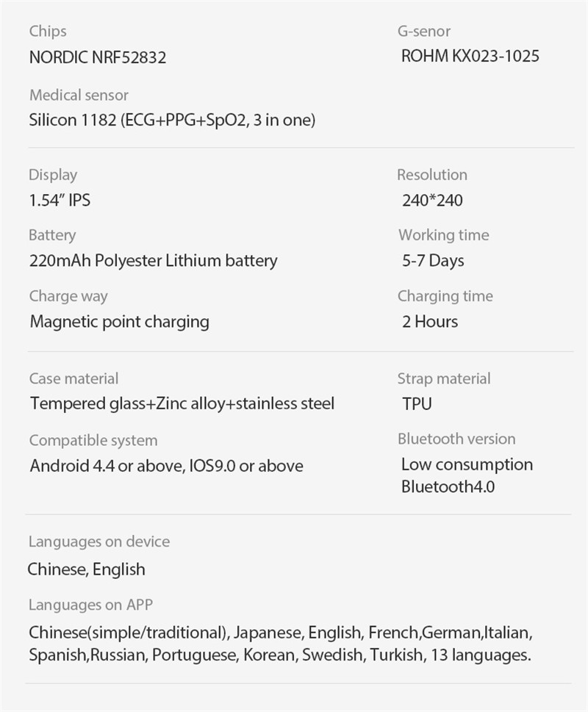Screen dimensions: 588x712
Task: Select Android 4.4 or above text
Action: (x=107, y=466)
